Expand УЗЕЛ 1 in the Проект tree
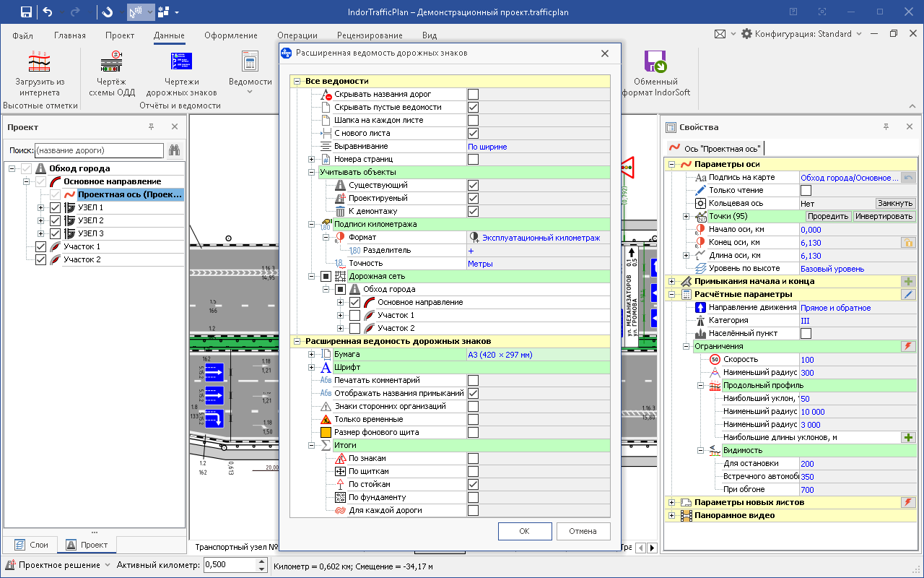This screenshot has height=578, width=924. [41, 207]
